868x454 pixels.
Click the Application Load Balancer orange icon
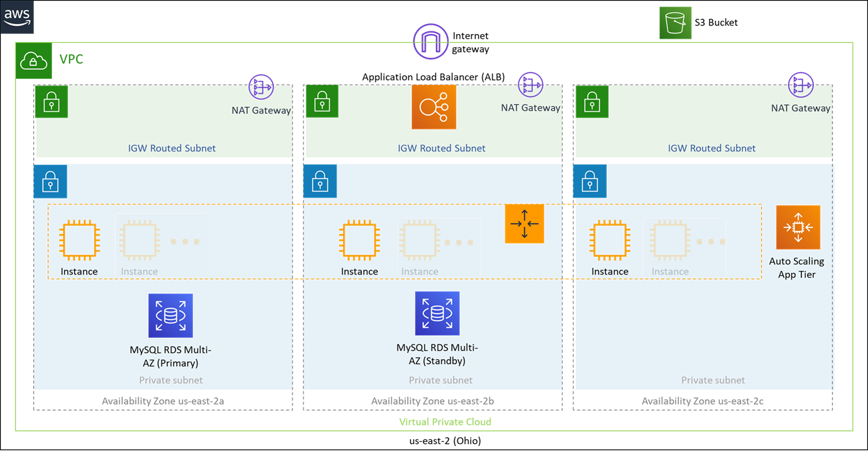(434, 107)
